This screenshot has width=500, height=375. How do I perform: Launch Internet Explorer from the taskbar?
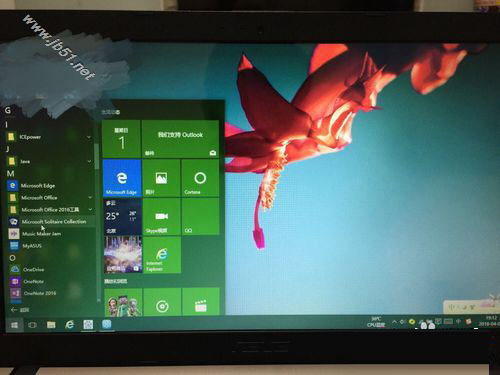coord(69,324)
